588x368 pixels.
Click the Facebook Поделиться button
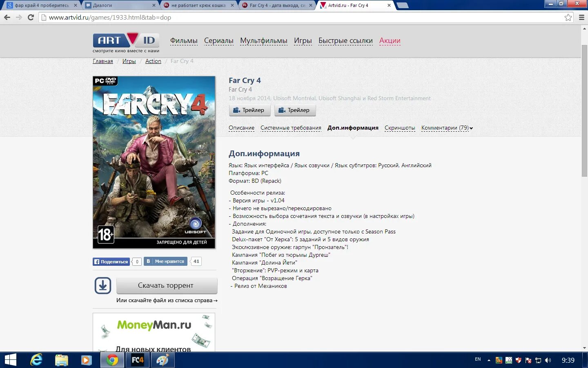[x=111, y=262]
